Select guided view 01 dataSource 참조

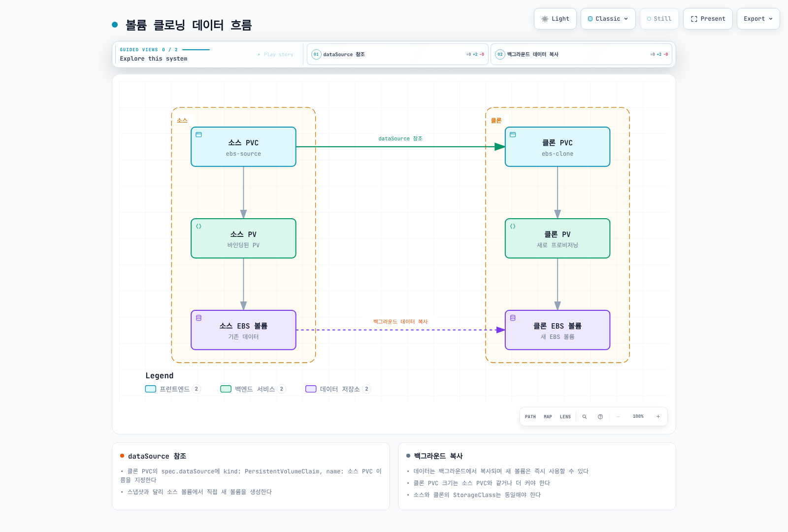397,54
